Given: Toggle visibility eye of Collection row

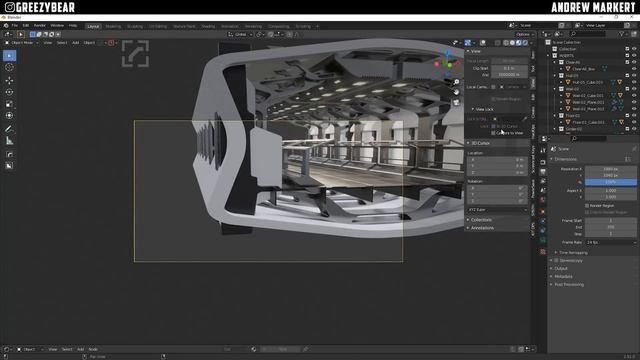Looking at the screenshot, I should coord(634,49).
